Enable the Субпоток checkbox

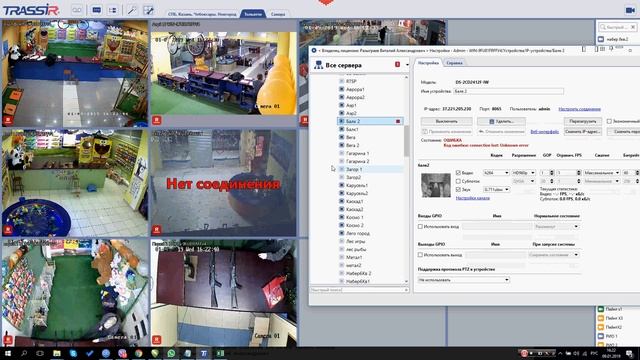pos(458,181)
